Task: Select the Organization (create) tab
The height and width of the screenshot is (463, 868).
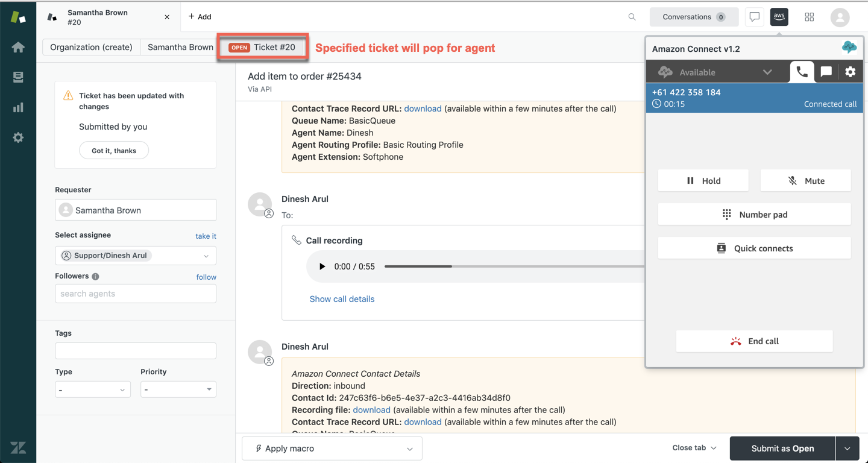Action: [x=91, y=47]
